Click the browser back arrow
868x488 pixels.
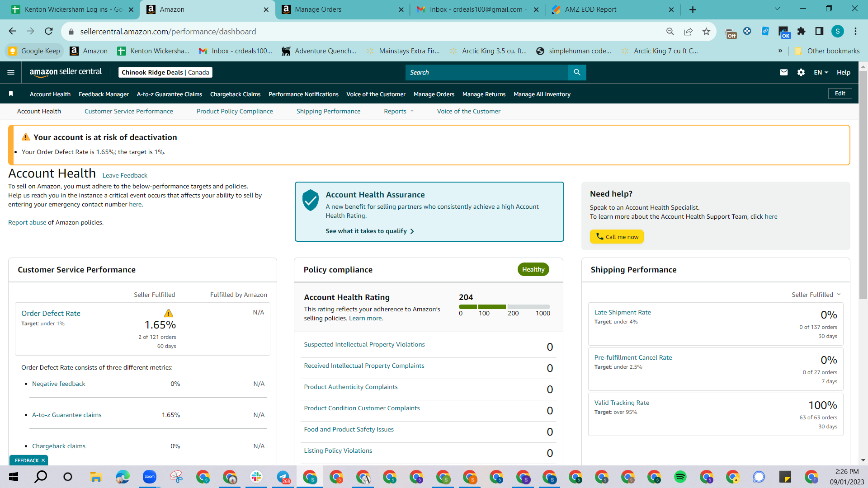coord(12,31)
